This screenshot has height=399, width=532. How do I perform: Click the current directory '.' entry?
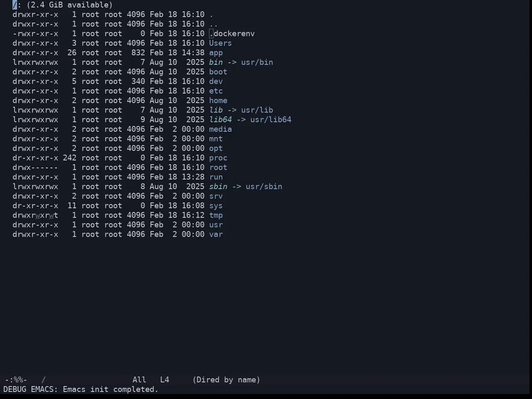pos(211,15)
